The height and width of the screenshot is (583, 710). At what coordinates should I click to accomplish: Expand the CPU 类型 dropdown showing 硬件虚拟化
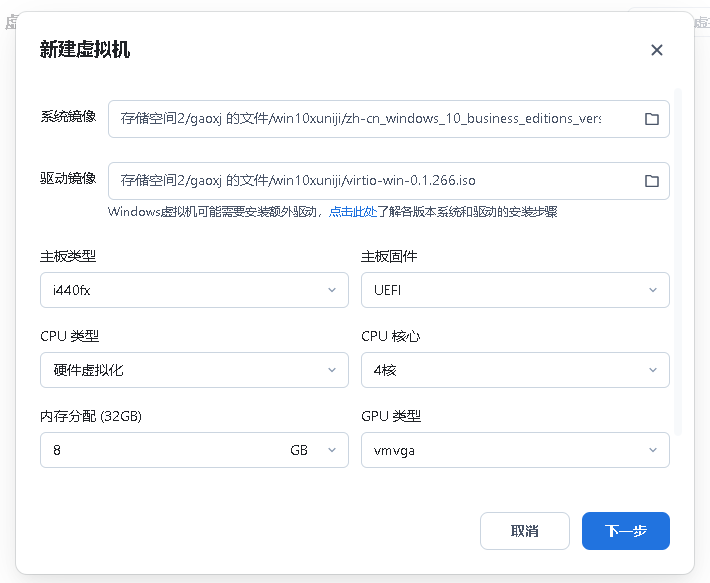[x=194, y=370]
